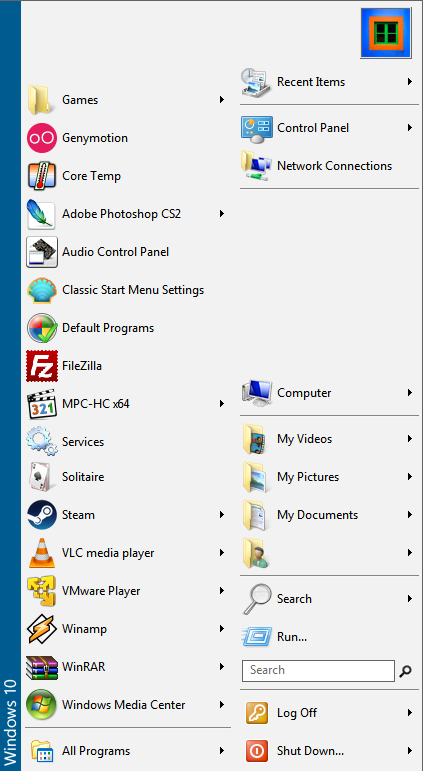Click the Solitaire cards icon
Screen dimensions: 423x771
point(42,477)
